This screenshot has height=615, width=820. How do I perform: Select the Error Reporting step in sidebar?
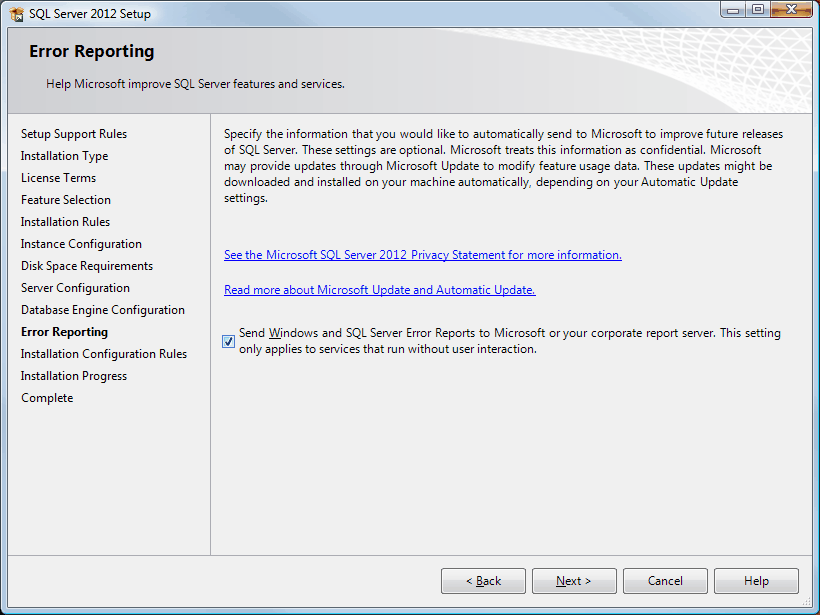pos(64,332)
